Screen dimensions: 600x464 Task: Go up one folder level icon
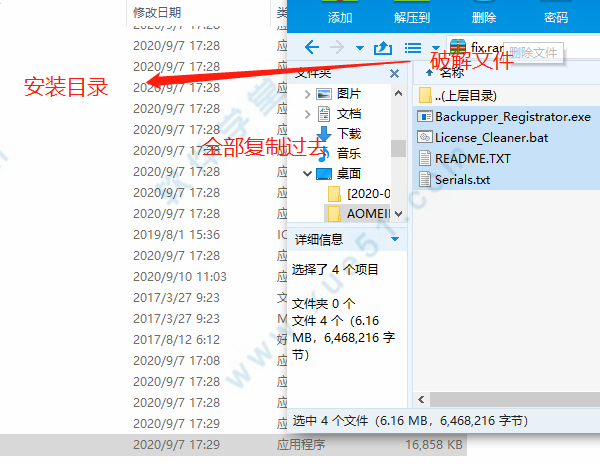click(383, 48)
